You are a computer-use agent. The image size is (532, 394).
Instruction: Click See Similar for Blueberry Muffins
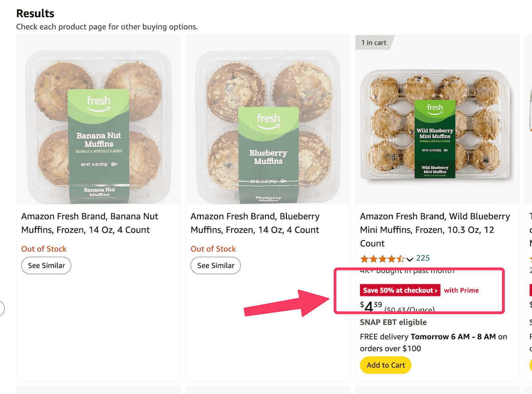coord(215,265)
